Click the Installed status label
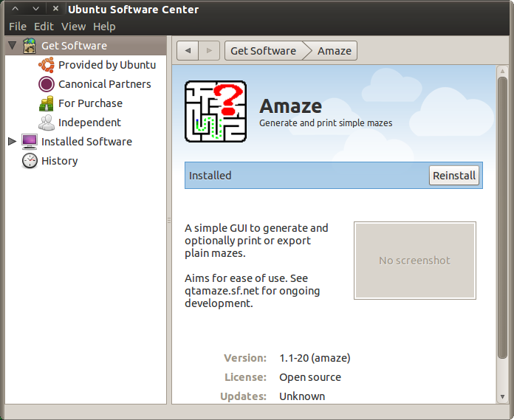This screenshot has width=514, height=420. click(210, 176)
